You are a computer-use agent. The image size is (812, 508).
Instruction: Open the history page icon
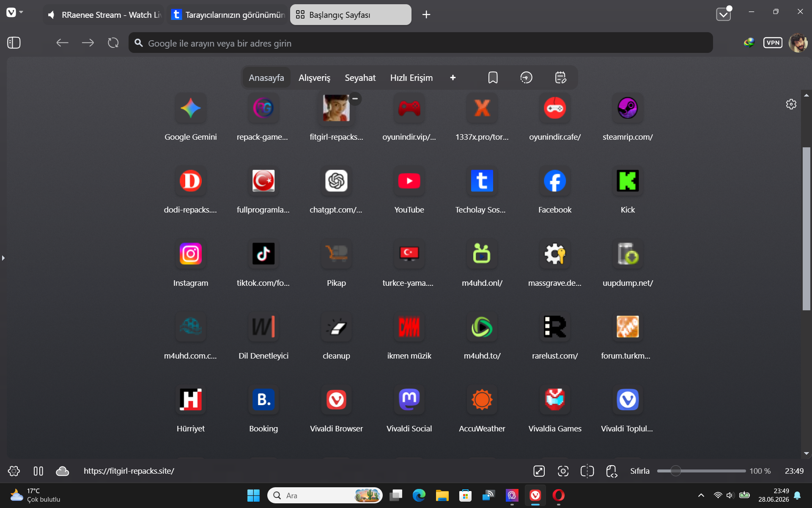coord(526,78)
